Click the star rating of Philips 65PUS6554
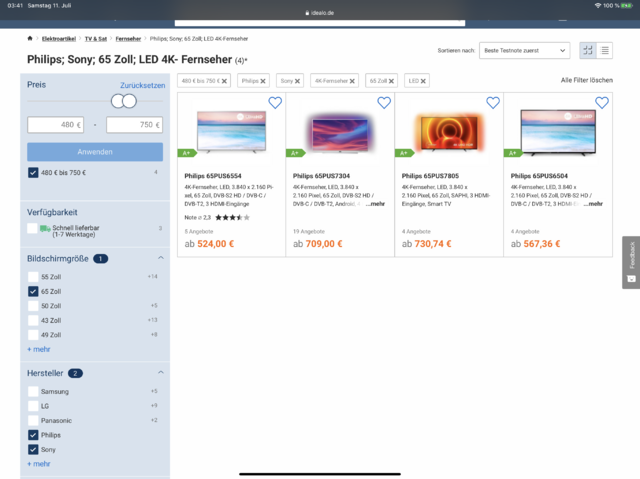Screen dimensions: 640x479 coord(232,217)
